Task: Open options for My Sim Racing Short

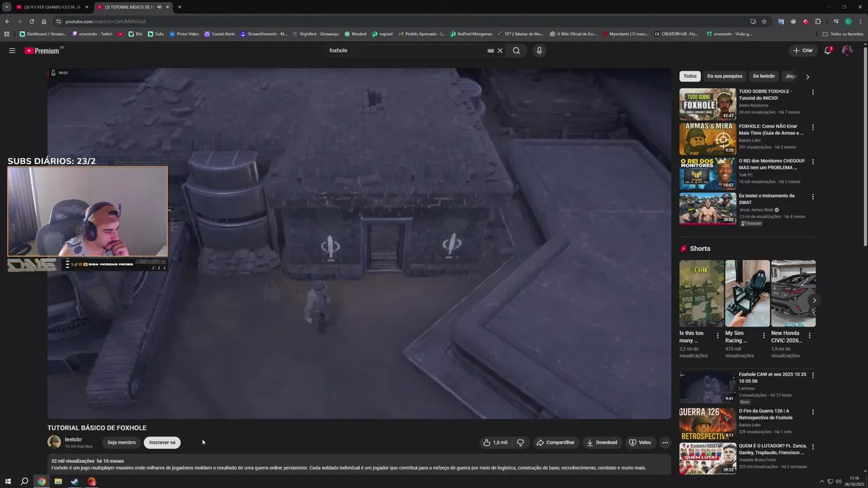Action: [764, 335]
